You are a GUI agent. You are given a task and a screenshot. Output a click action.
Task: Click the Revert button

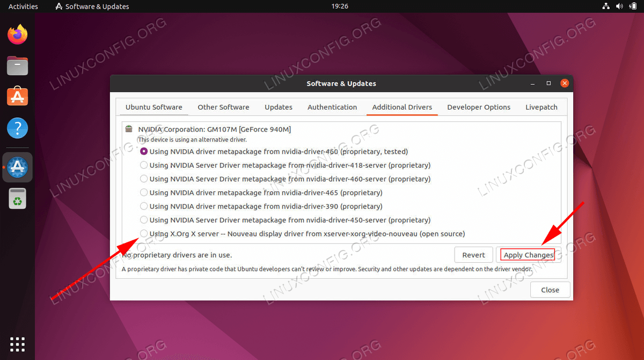pyautogui.click(x=473, y=255)
